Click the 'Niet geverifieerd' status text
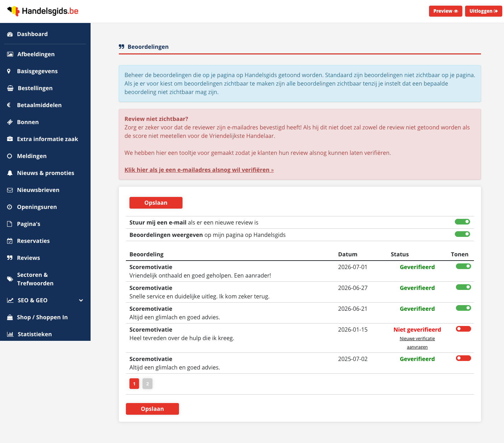Viewport: 504px width, 443px height. [417, 330]
